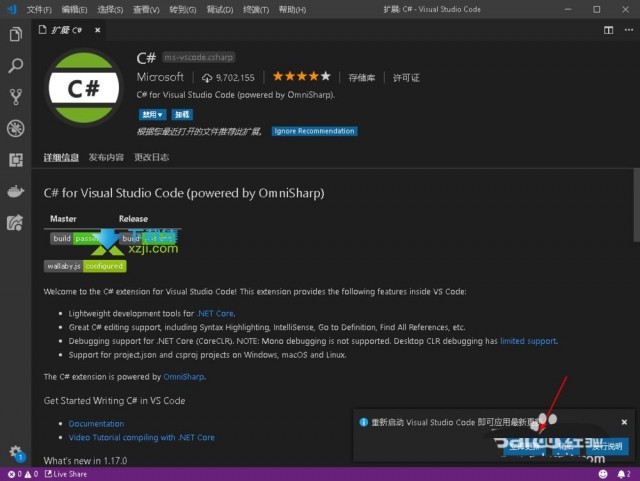
Task: Open the Documentation link
Action: click(96, 424)
